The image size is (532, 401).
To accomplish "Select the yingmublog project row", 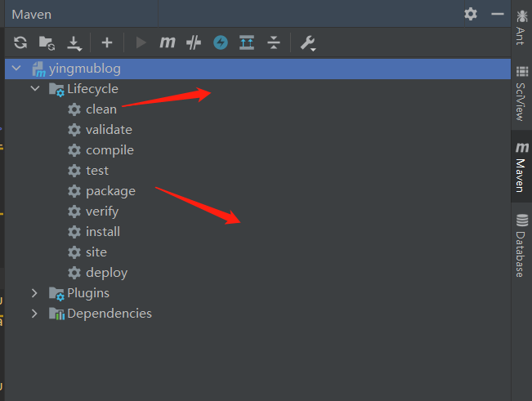I will pos(257,69).
